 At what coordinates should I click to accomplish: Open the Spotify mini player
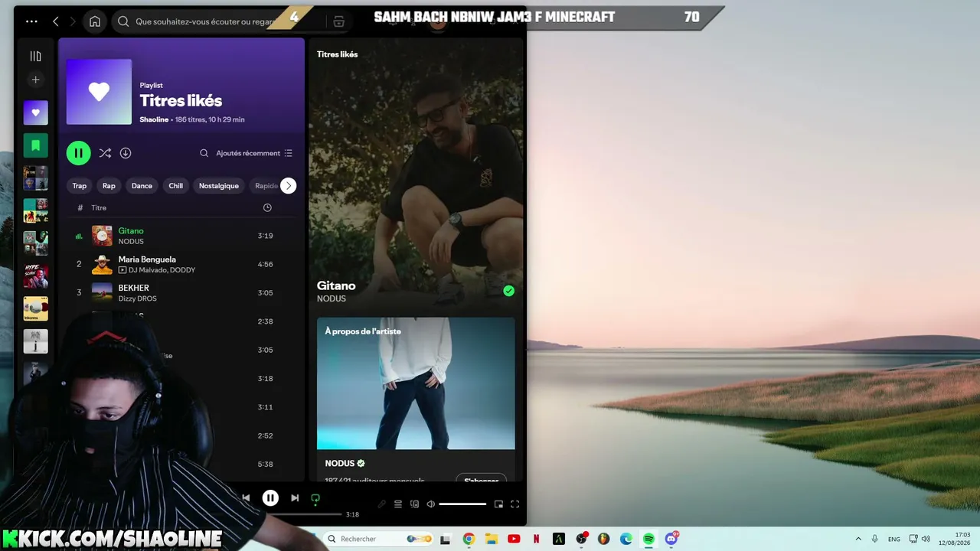498,504
